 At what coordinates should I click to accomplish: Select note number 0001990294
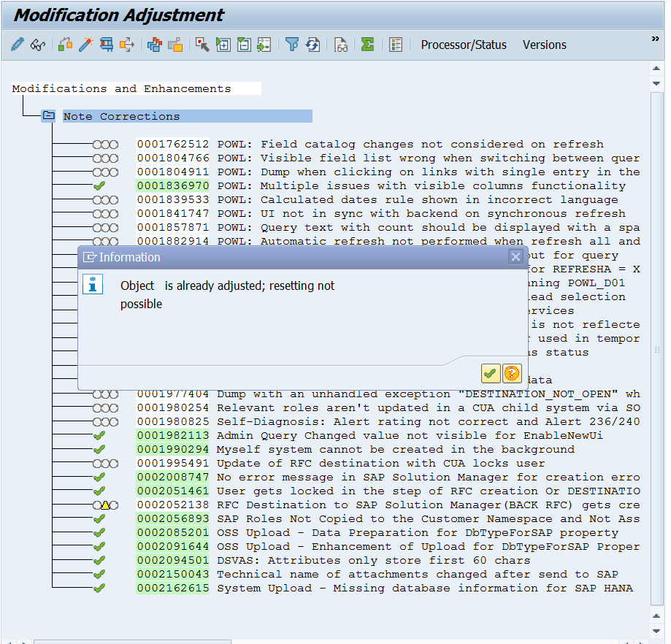[173, 449]
